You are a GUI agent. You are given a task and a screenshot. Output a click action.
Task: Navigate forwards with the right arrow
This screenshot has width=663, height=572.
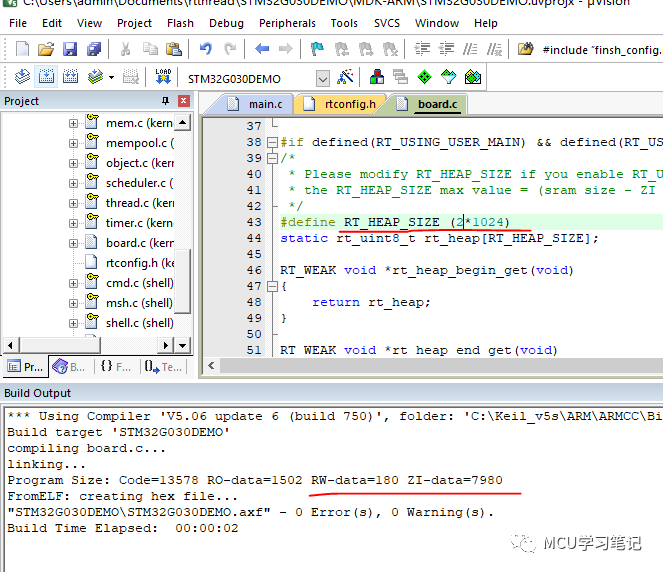(x=286, y=49)
